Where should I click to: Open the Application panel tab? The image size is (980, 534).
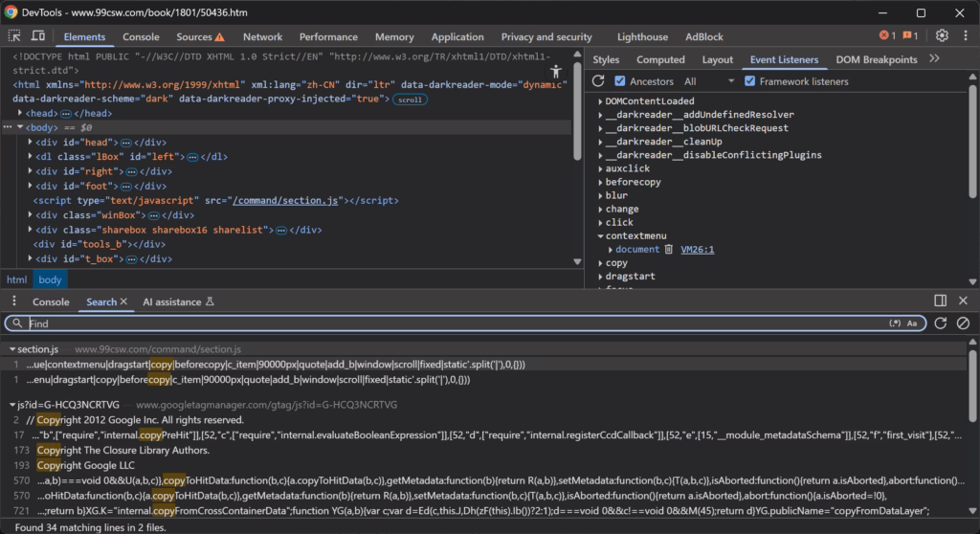457,37
